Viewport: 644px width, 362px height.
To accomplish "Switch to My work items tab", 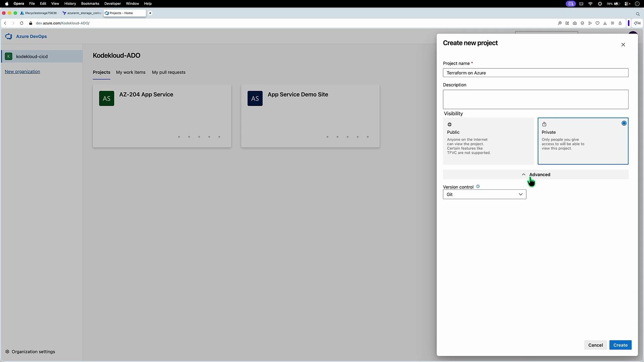I will (131, 72).
